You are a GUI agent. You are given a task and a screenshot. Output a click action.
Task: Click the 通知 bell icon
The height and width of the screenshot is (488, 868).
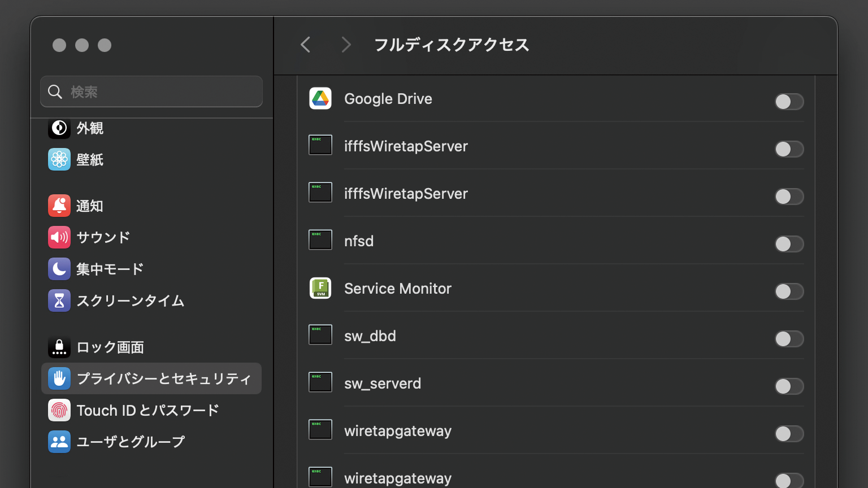pyautogui.click(x=59, y=206)
